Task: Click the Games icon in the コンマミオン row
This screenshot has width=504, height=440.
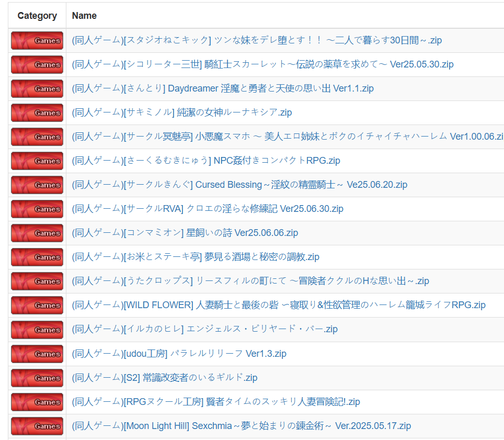Action: pyautogui.click(x=37, y=233)
